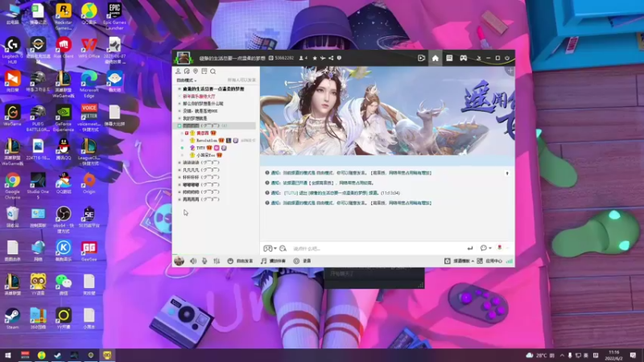Expand the 轩轩轩轩 sub-channel
The height and width of the screenshot is (362, 644).
click(180, 177)
